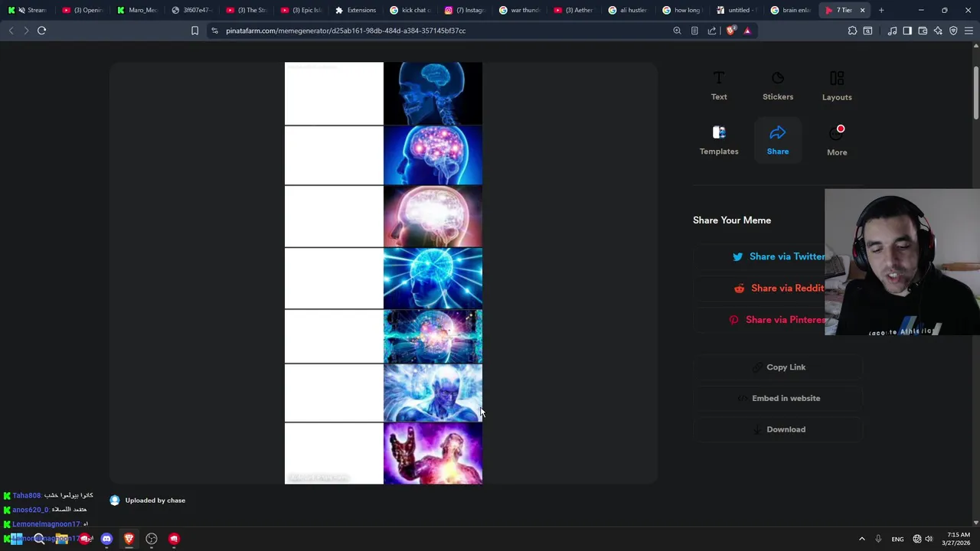Click the cosmic purple figure image
Screen dimensions: 980x551
(x=433, y=454)
